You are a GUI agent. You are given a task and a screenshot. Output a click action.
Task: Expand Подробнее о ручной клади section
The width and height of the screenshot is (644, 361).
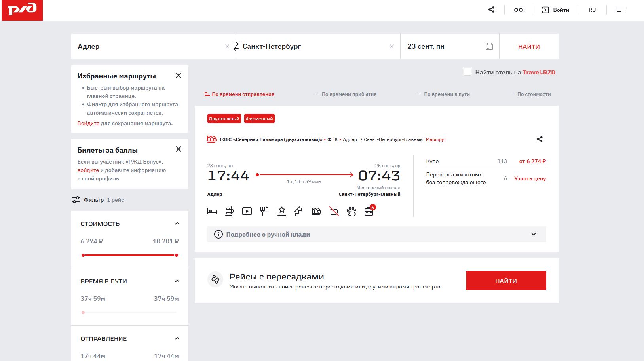click(x=533, y=234)
